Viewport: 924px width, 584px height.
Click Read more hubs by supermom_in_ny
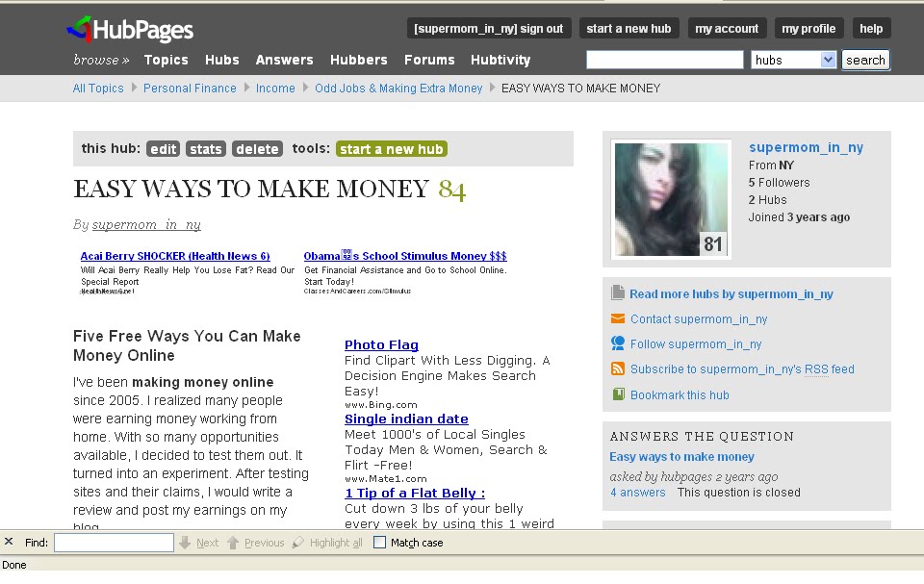click(x=731, y=294)
